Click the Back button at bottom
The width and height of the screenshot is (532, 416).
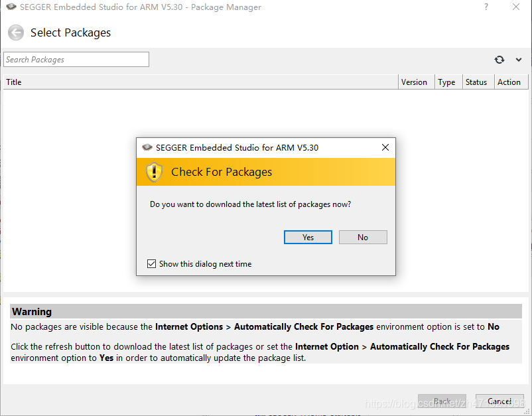(x=442, y=401)
